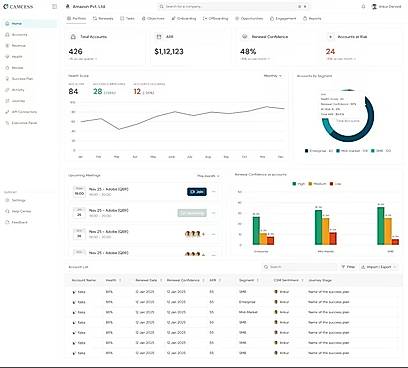This screenshot has height=368, width=408.
Task: Click the Home icon in the sidebar
Action: pos(7,24)
